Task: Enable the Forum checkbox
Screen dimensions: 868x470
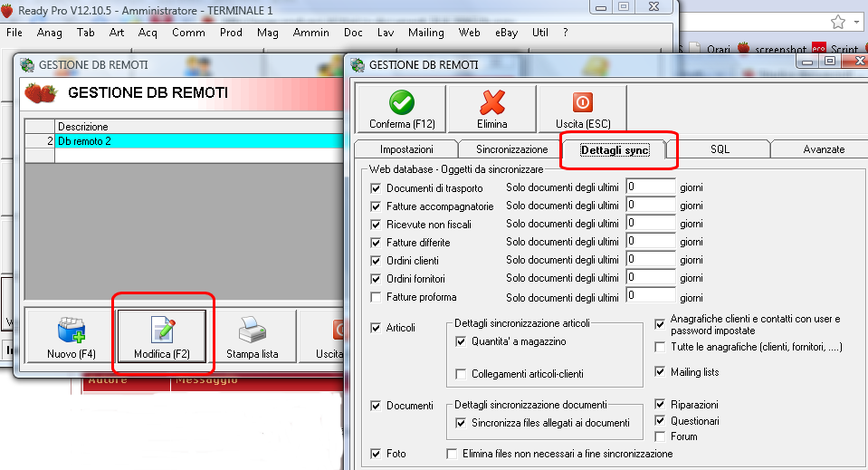Action: pos(660,436)
